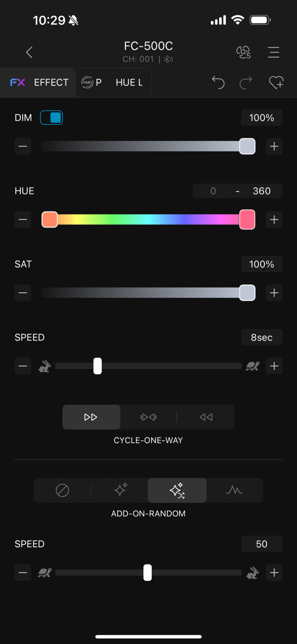Viewport: 297px width, 644px height.
Task: Select the pulse waveform add-on icon
Action: [234, 490]
